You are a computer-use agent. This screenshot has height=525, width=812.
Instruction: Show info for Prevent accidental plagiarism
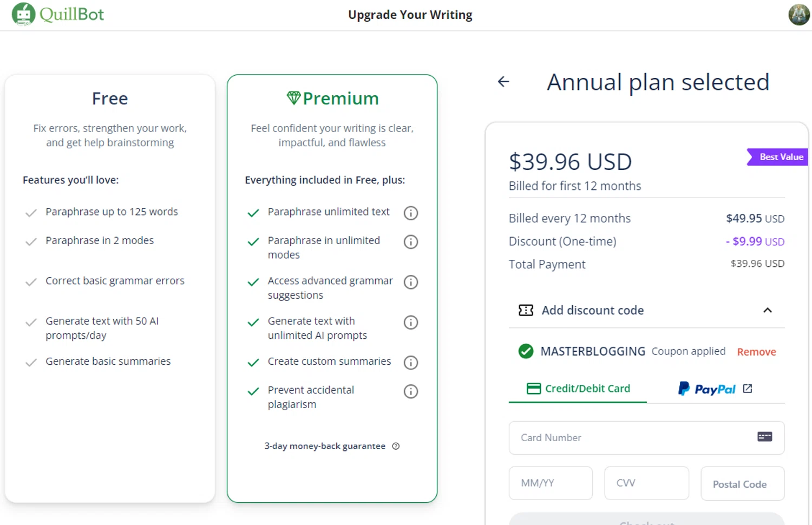coord(411,391)
